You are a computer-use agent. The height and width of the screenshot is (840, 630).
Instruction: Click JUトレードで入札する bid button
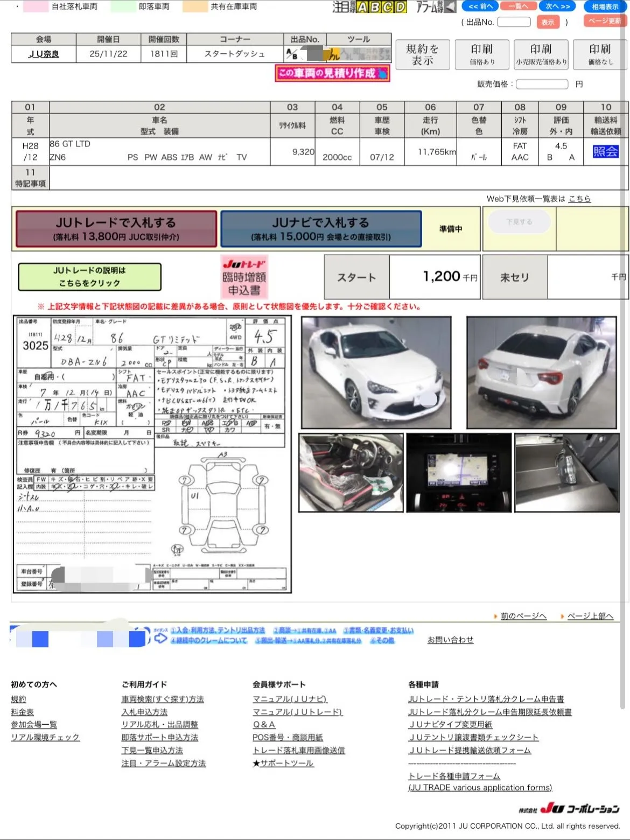click(x=116, y=229)
